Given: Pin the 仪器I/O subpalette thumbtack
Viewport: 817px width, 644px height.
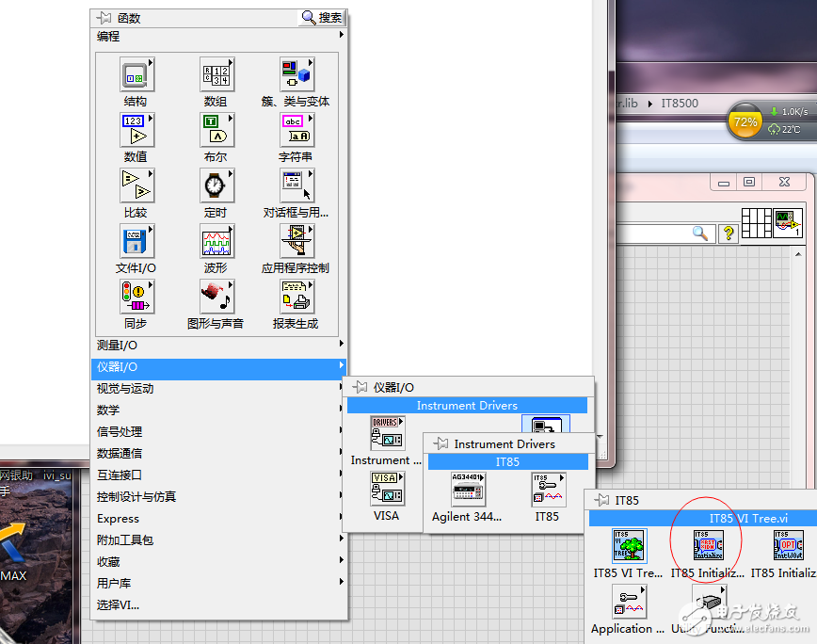Looking at the screenshot, I should [360, 387].
